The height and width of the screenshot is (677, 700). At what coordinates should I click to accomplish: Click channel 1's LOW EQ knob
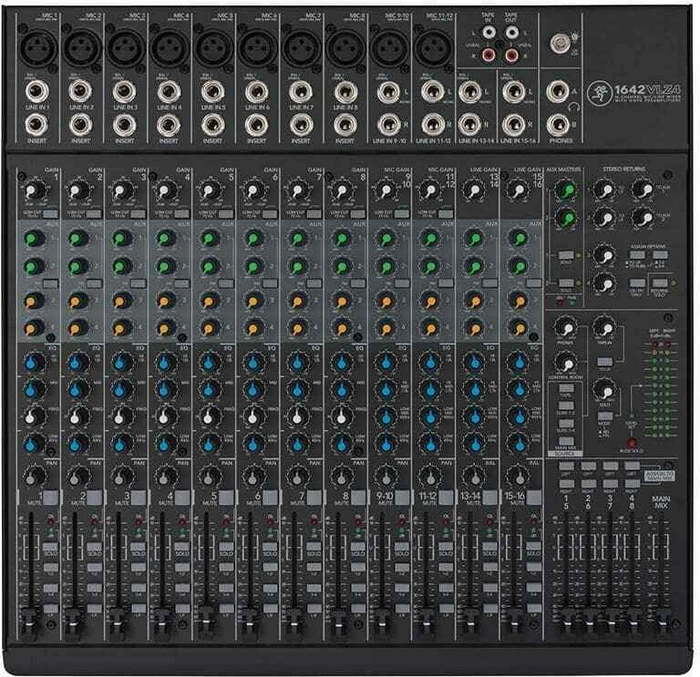tap(33, 444)
